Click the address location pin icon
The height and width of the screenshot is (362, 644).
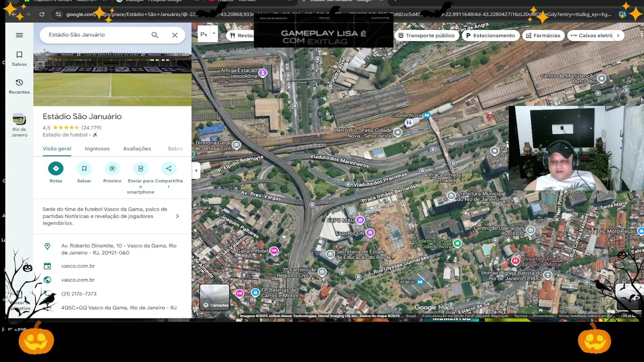point(47,246)
